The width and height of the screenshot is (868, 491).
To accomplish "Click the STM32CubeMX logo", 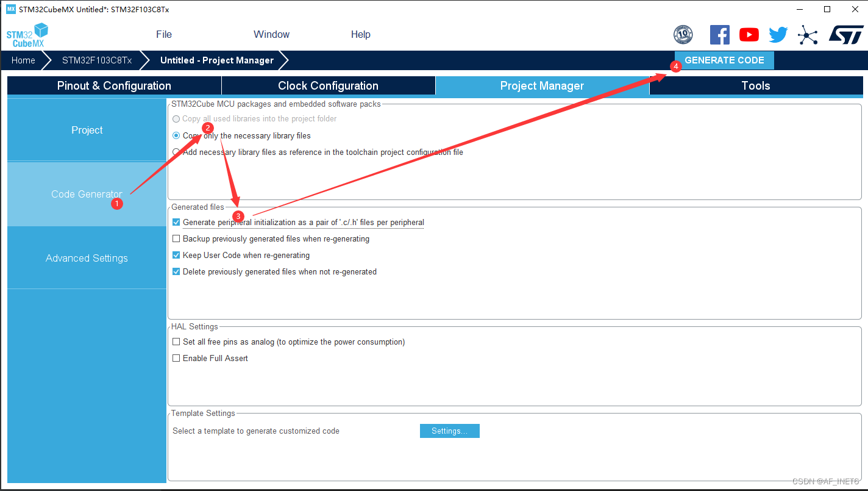I will point(27,35).
